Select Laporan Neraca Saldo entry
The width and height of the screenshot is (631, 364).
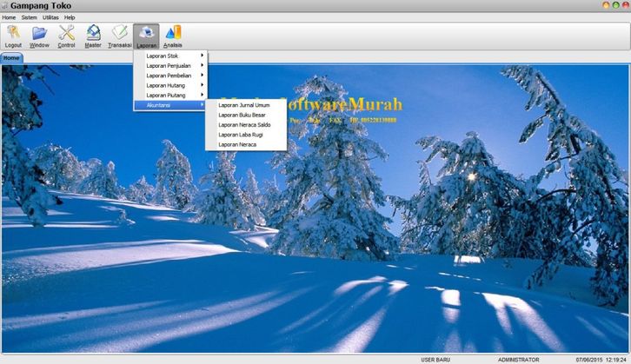(244, 125)
